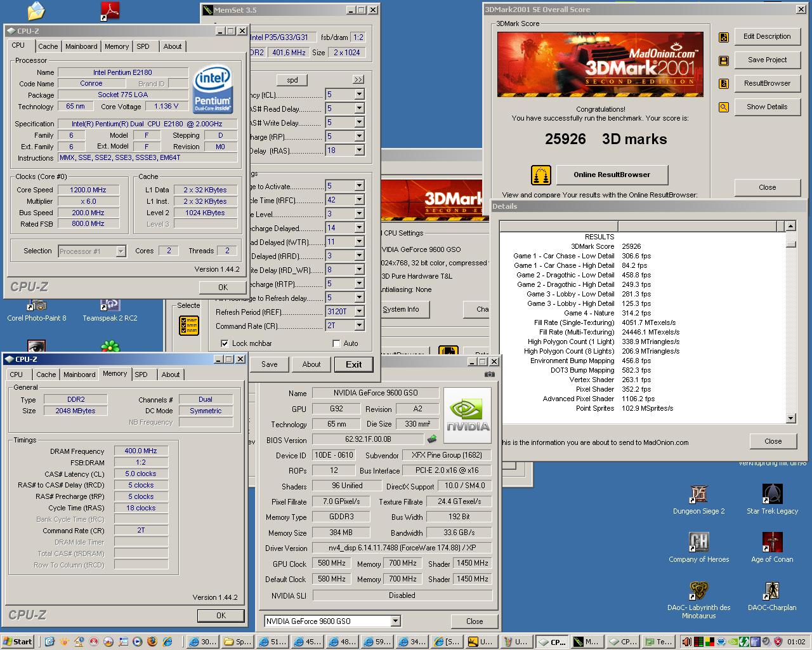The image size is (812, 650).
Task: Click the magnifier Show Details icon
Action: (724, 107)
